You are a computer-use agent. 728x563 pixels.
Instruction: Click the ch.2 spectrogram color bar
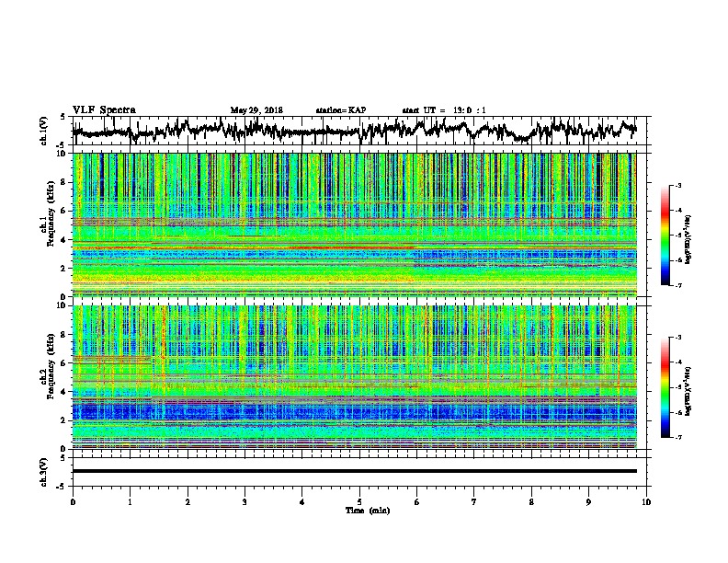click(665, 387)
